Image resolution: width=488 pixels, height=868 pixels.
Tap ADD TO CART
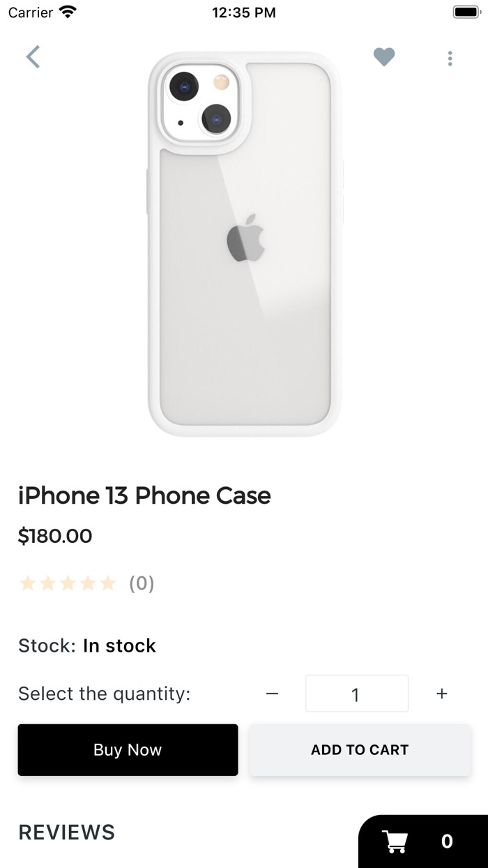(x=360, y=749)
